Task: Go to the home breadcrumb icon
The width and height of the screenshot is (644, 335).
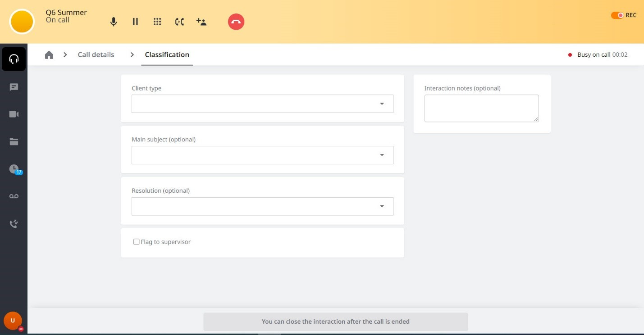Action: [49, 54]
